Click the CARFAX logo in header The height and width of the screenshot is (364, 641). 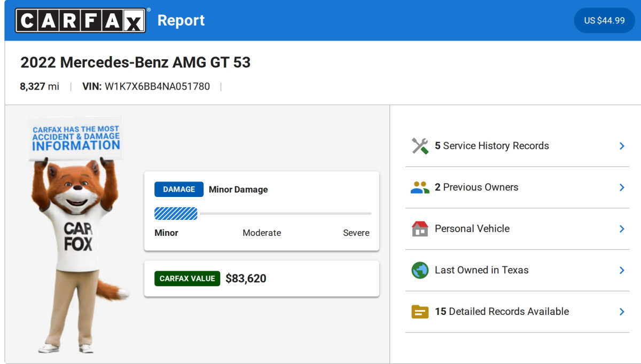point(80,20)
